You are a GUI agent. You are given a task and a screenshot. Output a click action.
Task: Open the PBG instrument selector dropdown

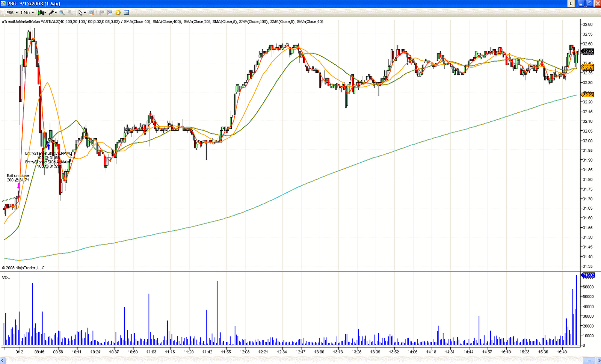click(12, 12)
